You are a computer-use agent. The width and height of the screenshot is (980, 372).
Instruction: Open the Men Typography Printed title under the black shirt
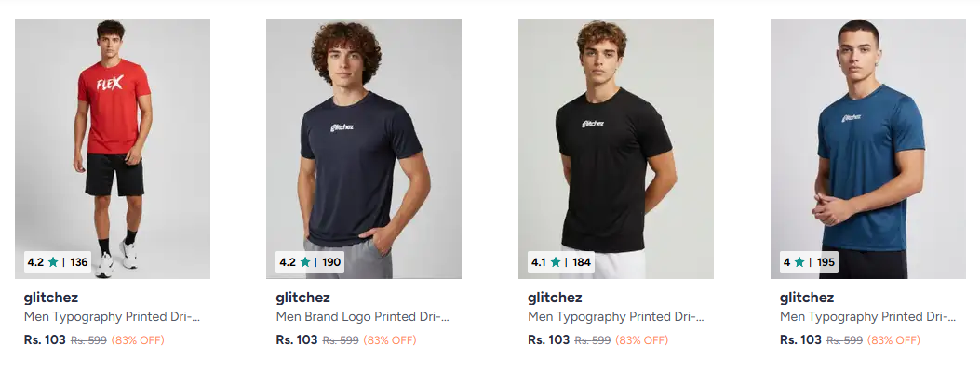point(615,317)
